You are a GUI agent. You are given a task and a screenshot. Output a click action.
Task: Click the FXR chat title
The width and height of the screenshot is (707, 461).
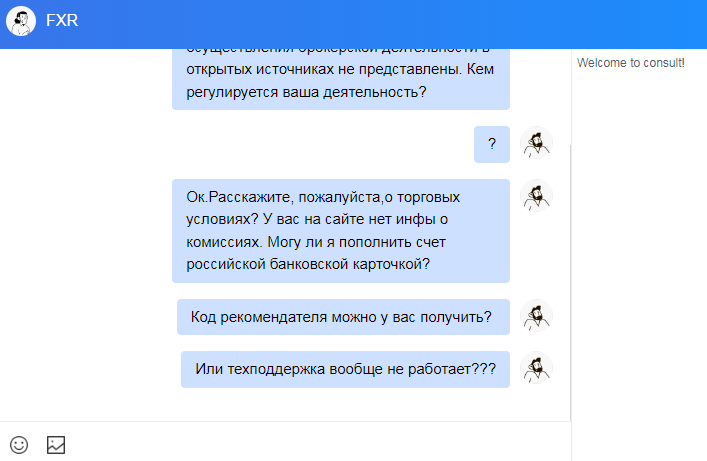click(x=62, y=20)
